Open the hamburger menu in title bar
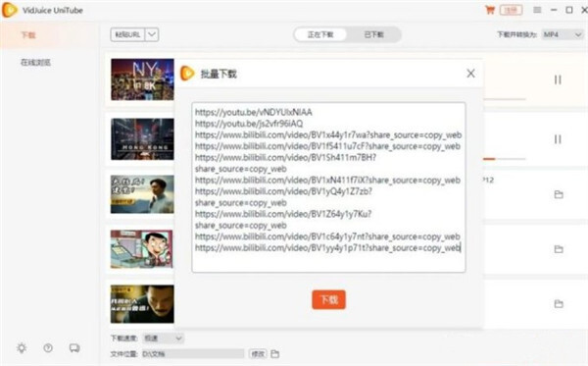588x366 pixels. tap(537, 10)
